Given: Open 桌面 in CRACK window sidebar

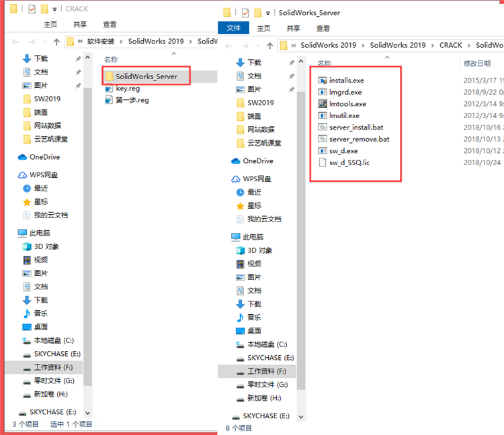Looking at the screenshot, I should point(36,327).
